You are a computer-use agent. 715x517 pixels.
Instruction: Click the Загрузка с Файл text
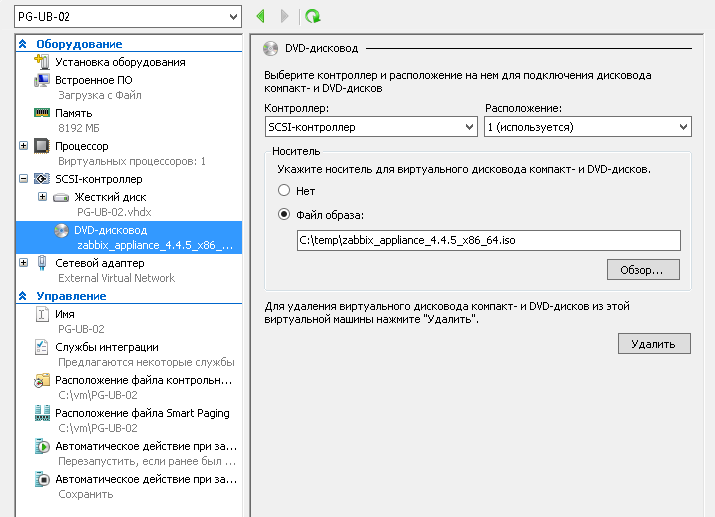pos(100,95)
